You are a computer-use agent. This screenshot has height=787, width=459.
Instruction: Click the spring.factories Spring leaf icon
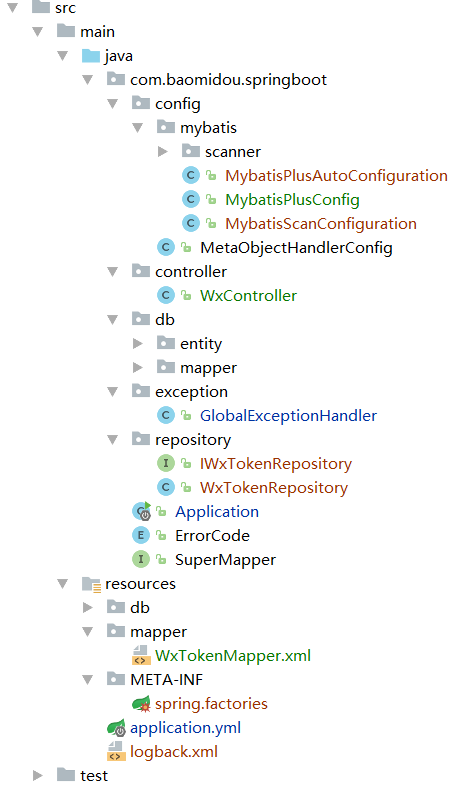click(x=141, y=704)
